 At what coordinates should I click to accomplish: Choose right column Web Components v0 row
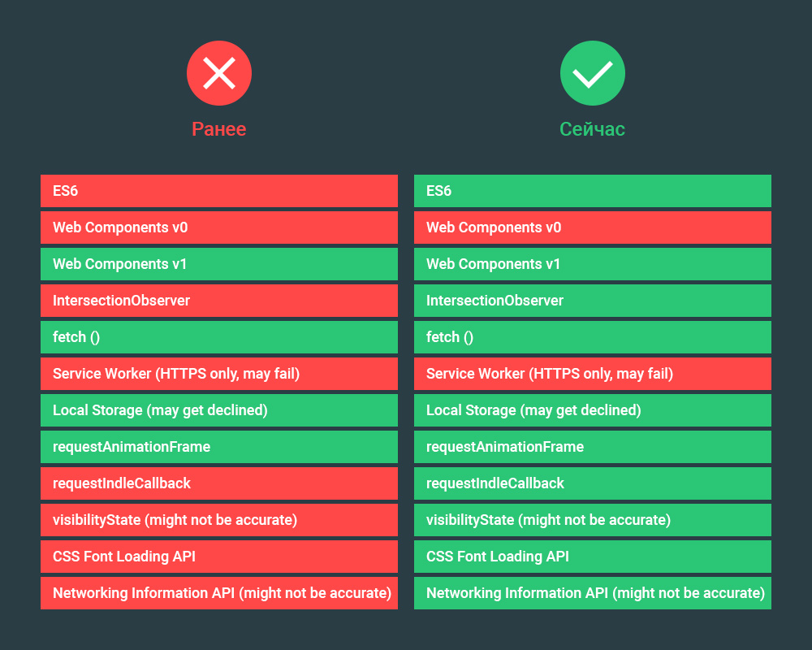593,227
